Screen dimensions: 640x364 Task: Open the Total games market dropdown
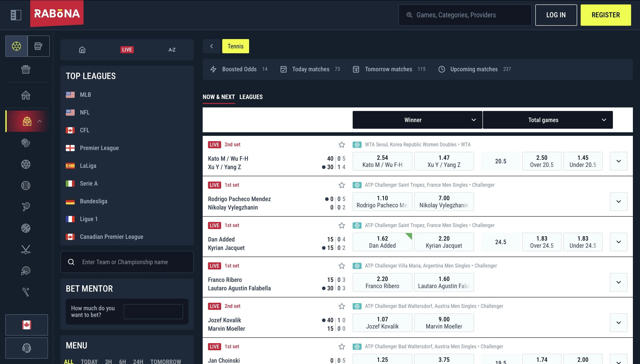[548, 120]
